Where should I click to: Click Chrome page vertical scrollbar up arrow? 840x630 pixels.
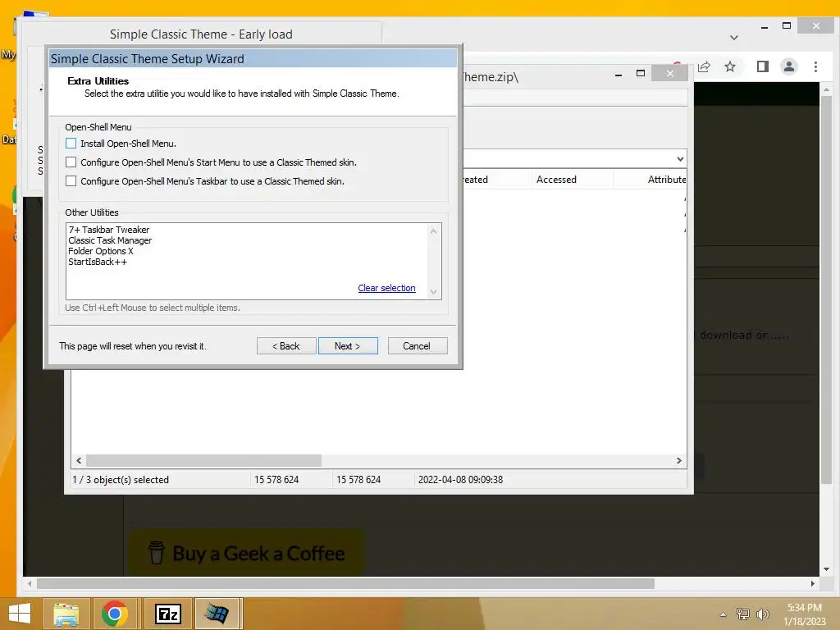coord(826,89)
